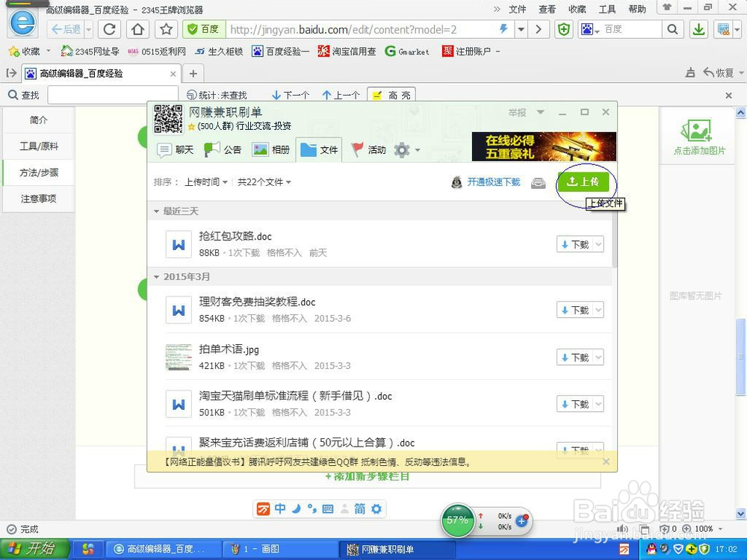Click the forward navigation arrow
747x560 pixels.
click(539, 30)
